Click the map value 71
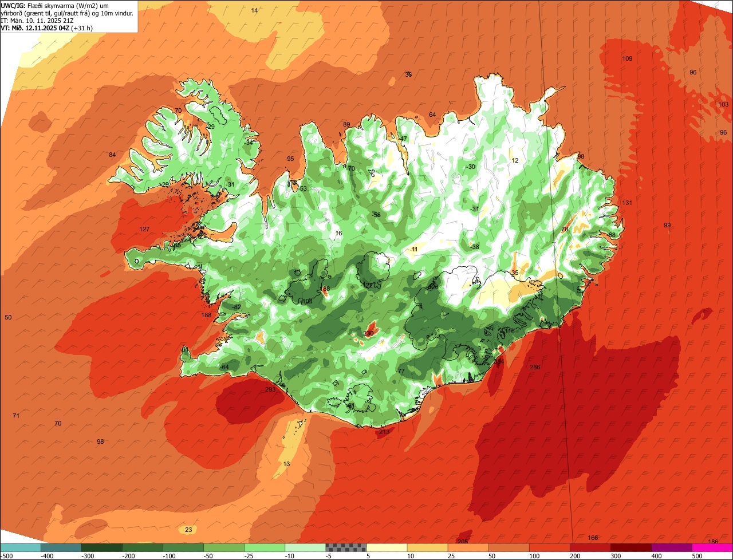The width and height of the screenshot is (733, 560). [16, 416]
